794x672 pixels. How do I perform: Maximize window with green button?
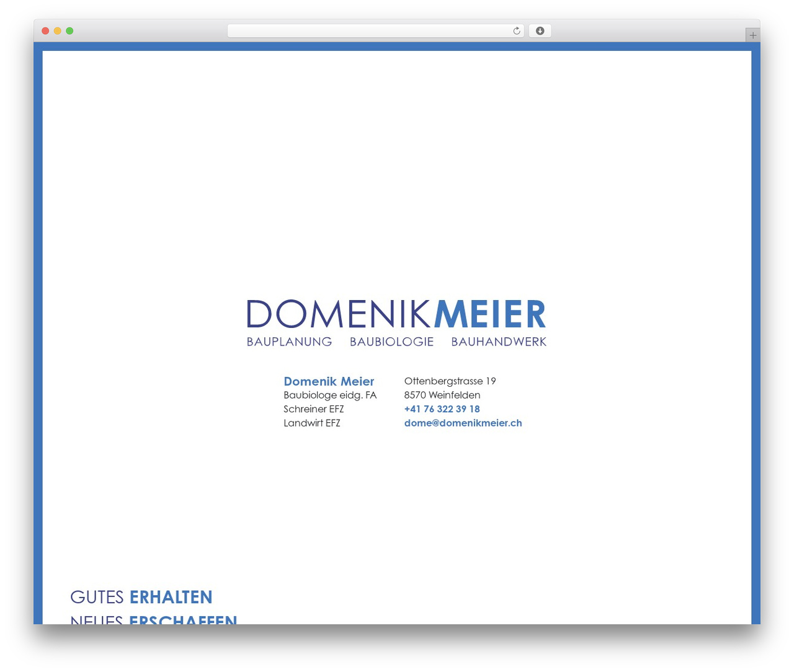(69, 31)
